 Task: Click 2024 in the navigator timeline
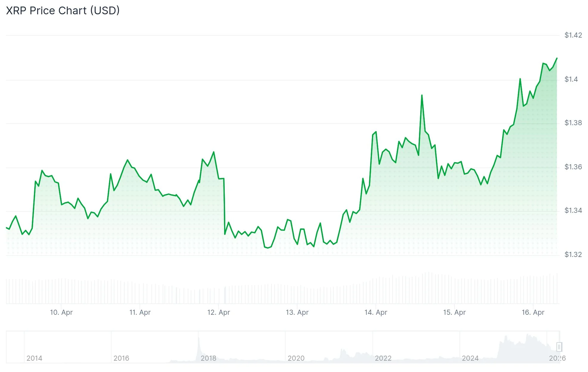(470, 358)
